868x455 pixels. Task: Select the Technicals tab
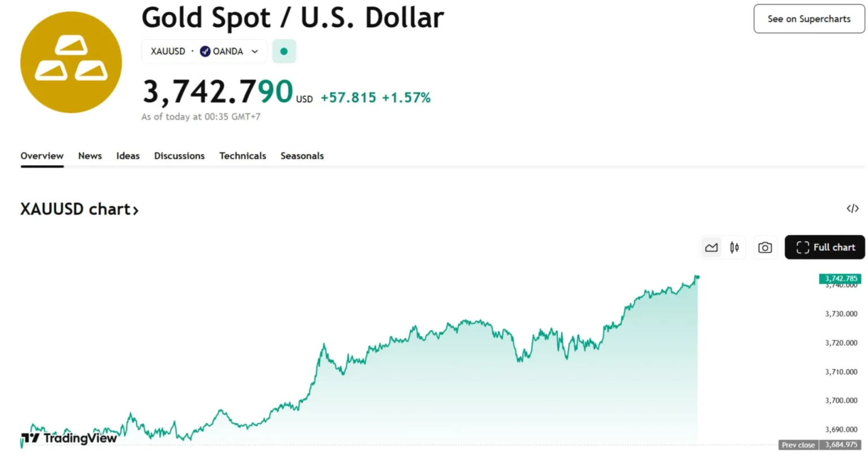coord(242,156)
